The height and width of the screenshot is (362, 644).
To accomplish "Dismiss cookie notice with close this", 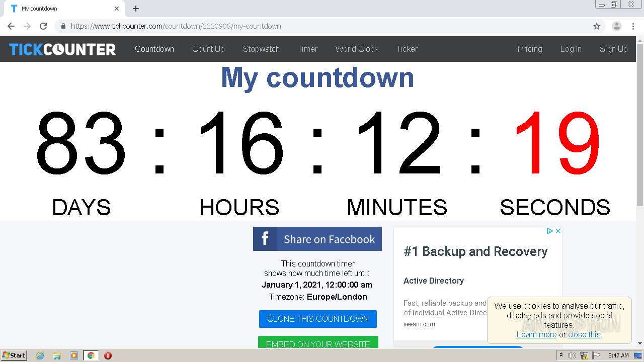I will tap(584, 334).
